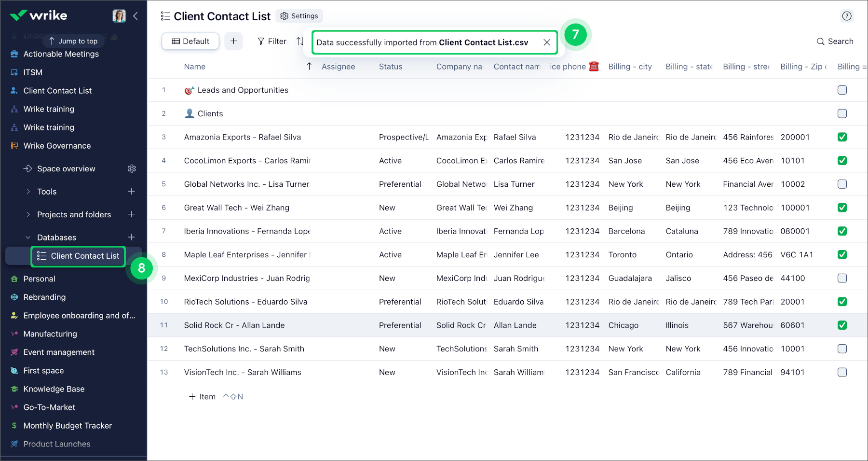The image size is (868, 461).
Task: Expand the Tools section
Action: pyautogui.click(x=28, y=191)
